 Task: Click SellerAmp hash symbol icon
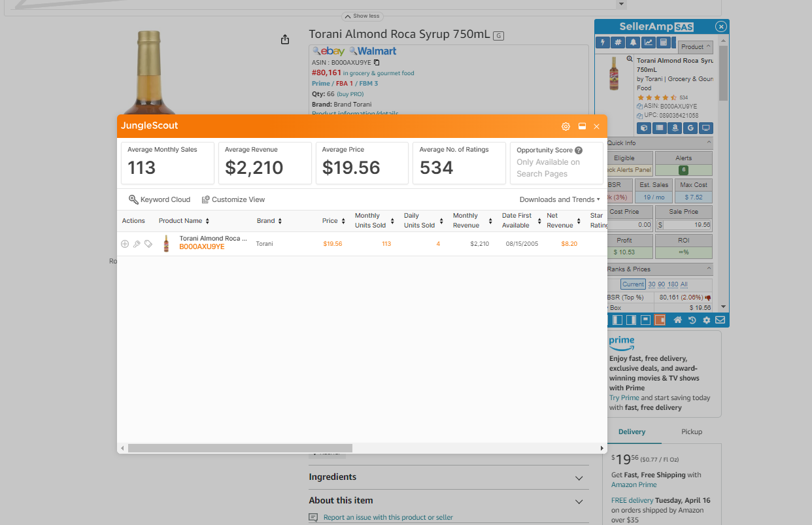(618, 42)
